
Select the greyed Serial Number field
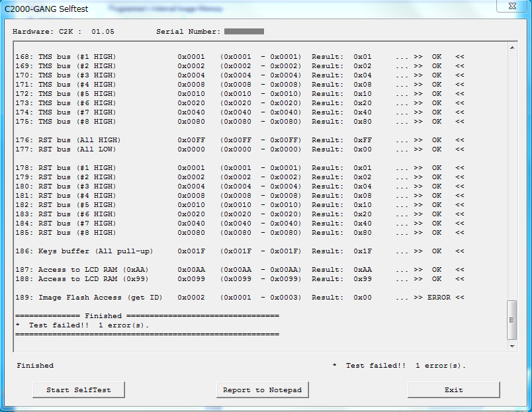tap(244, 32)
